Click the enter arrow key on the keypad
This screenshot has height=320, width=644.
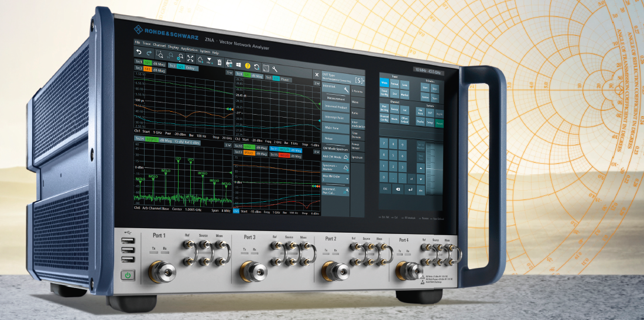(410, 190)
